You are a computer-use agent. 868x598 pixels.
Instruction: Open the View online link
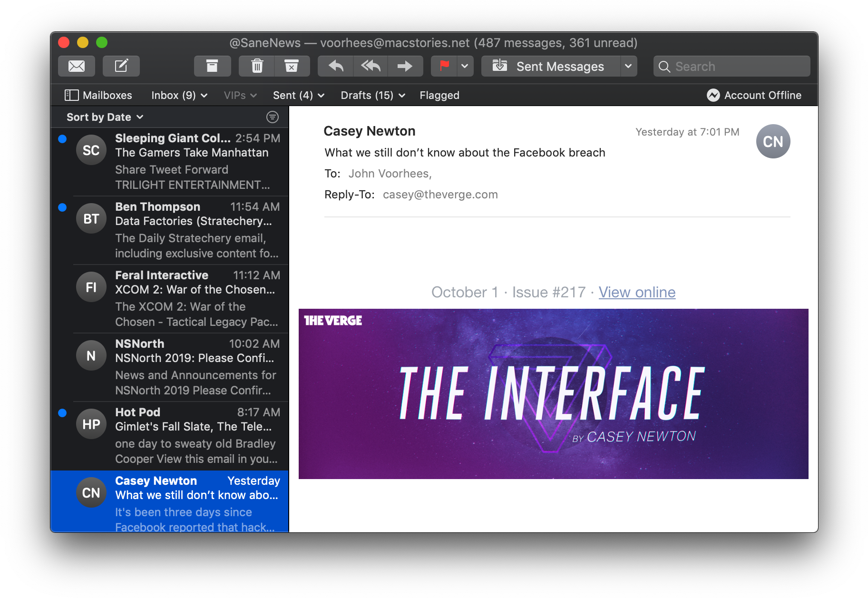click(x=636, y=292)
